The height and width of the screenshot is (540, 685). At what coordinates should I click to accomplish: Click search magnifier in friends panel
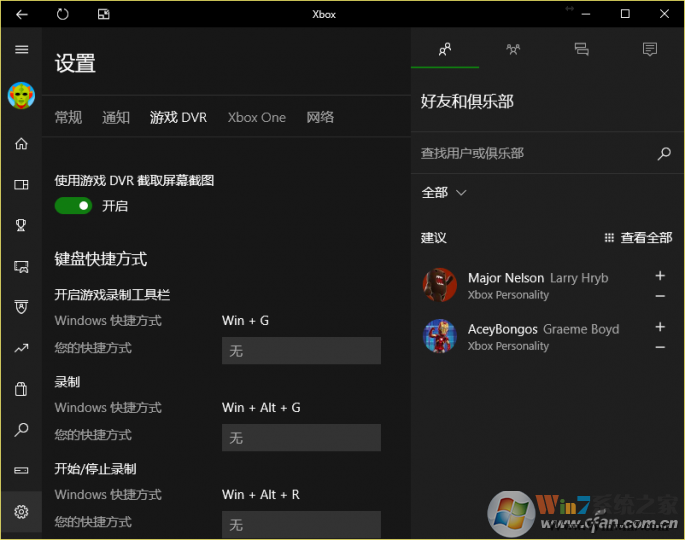coord(664,153)
